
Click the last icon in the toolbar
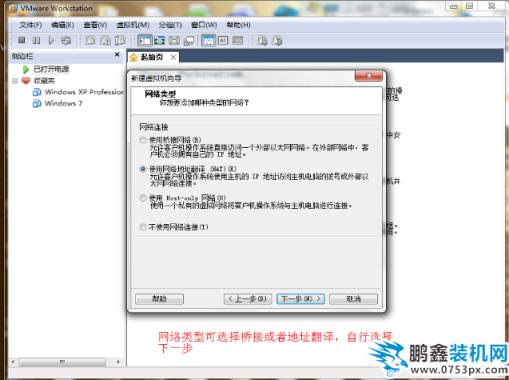click(277, 41)
